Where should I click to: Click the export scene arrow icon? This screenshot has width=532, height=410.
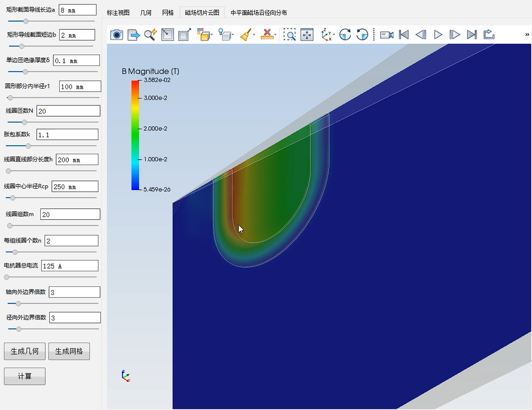[x=134, y=35]
